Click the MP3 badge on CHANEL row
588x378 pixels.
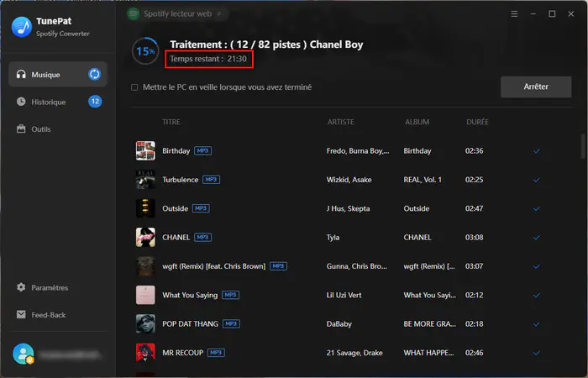point(203,238)
